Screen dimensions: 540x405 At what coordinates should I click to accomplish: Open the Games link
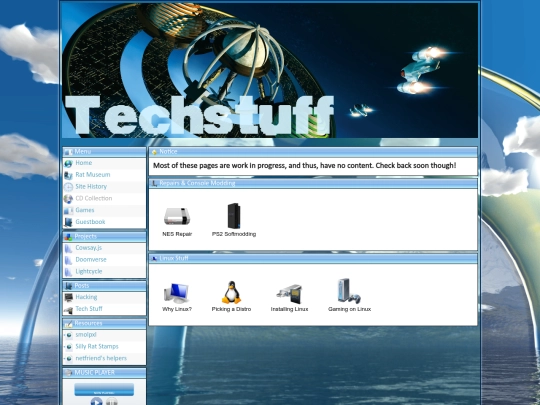[x=85, y=210]
